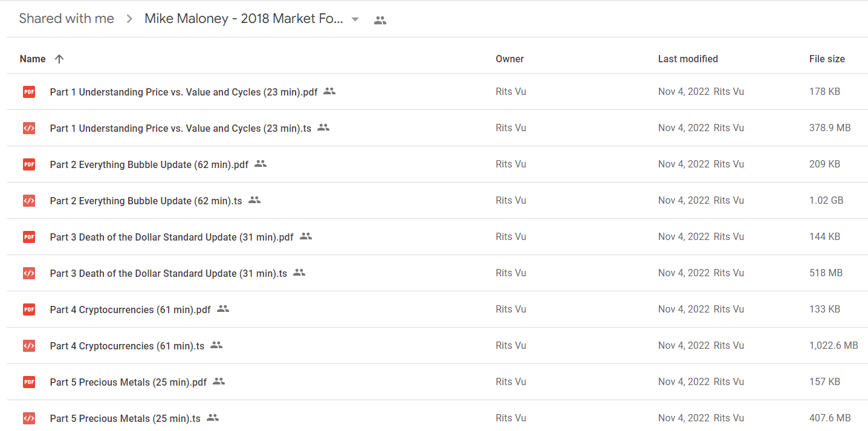Click code file icon for Part 5 .ts file
The image size is (868, 431).
[29, 418]
